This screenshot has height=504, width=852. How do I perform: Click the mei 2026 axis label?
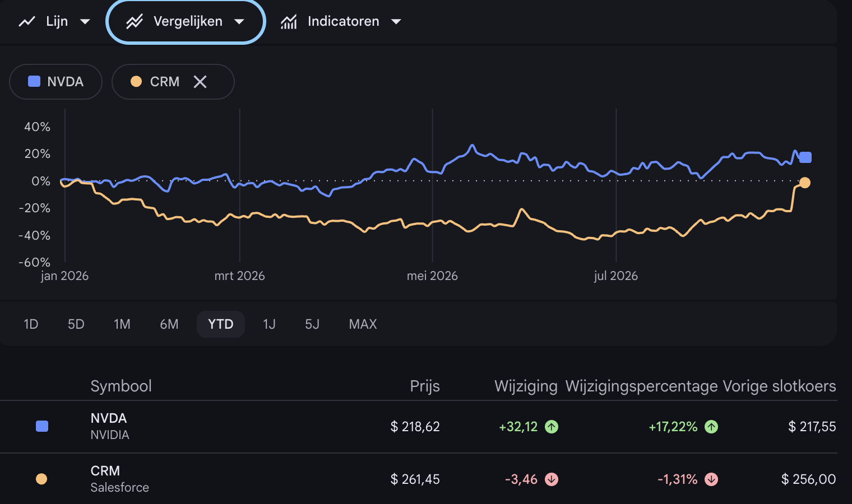pyautogui.click(x=432, y=276)
